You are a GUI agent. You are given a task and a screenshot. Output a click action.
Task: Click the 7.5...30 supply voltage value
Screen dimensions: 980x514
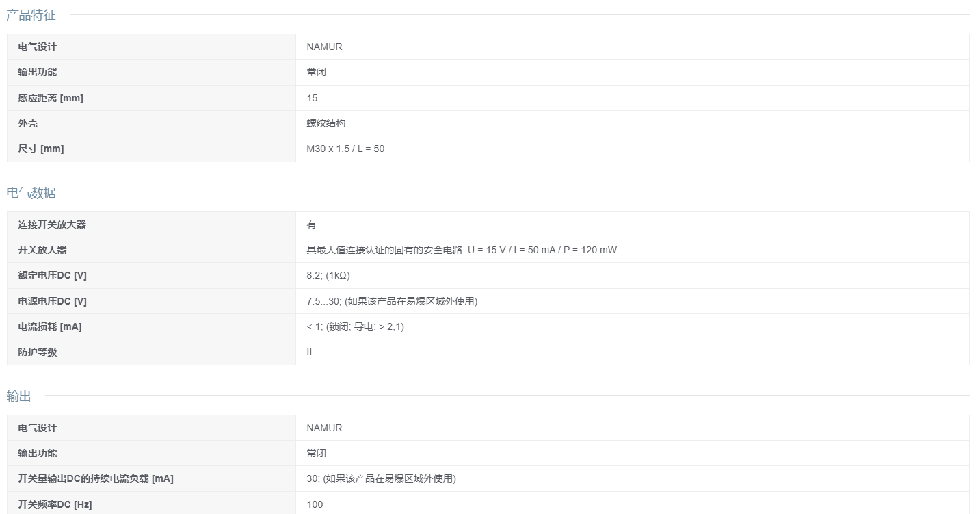[x=392, y=301]
